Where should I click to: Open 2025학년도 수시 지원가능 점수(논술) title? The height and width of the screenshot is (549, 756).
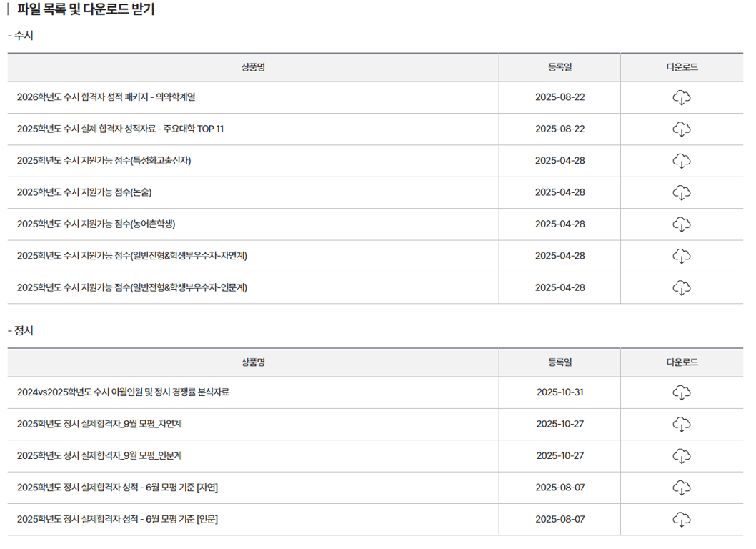click(x=84, y=192)
